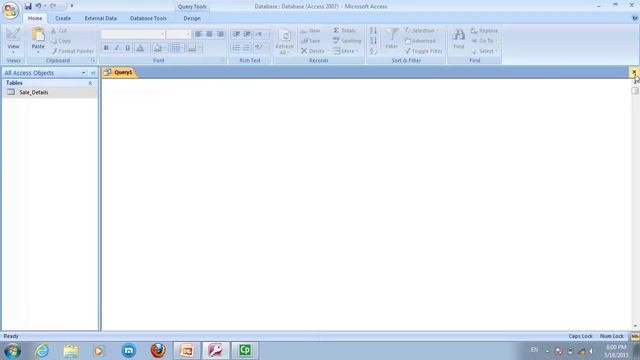This screenshot has width=640, height=360.
Task: Align text left
Action: [x=198, y=34]
